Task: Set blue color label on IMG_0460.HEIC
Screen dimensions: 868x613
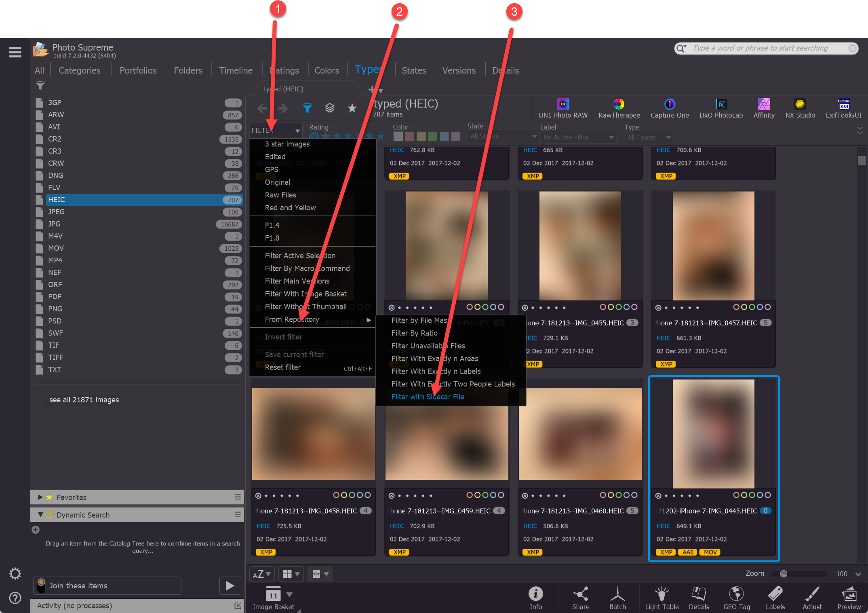Action: tap(626, 495)
